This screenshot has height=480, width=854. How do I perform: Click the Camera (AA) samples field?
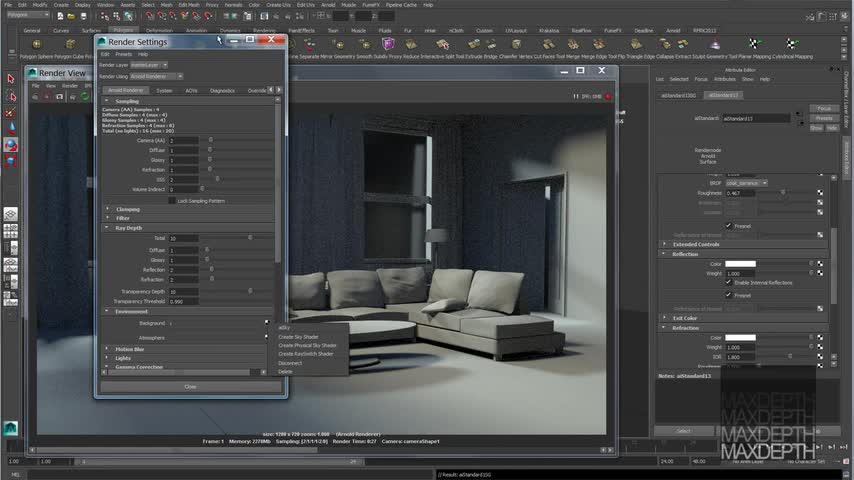[x=183, y=140]
